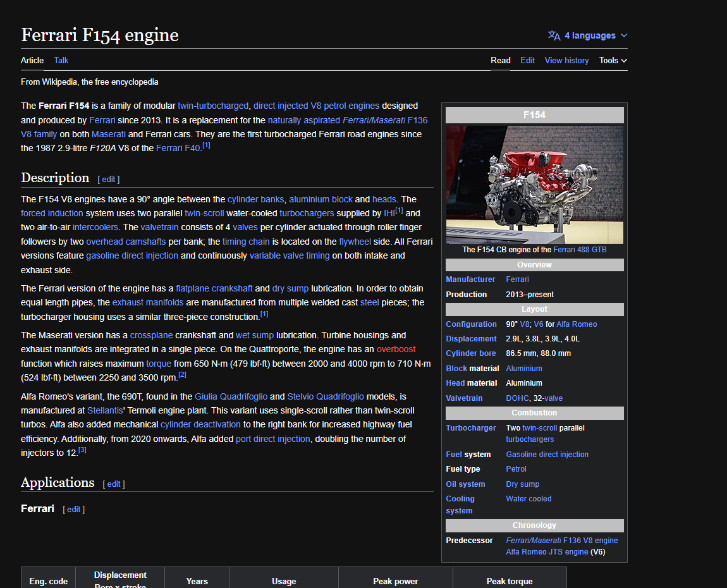This screenshot has width=727, height=588.
Task: Click Manufacturer label in infobox
Action: pos(470,279)
